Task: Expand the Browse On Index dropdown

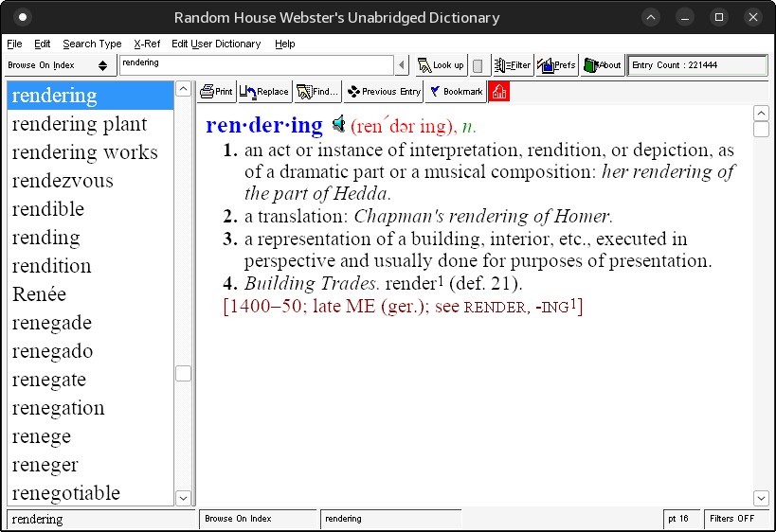Action: pos(102,65)
